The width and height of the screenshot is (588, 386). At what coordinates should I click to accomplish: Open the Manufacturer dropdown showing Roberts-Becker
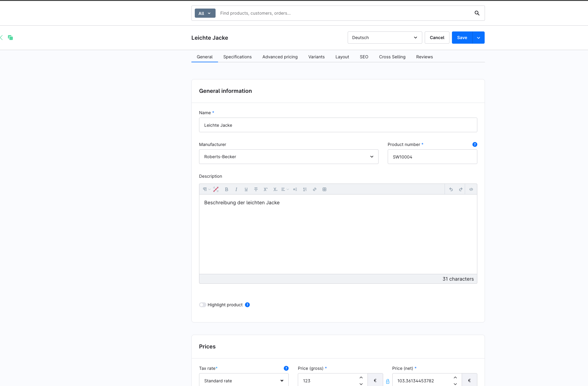[288, 157]
